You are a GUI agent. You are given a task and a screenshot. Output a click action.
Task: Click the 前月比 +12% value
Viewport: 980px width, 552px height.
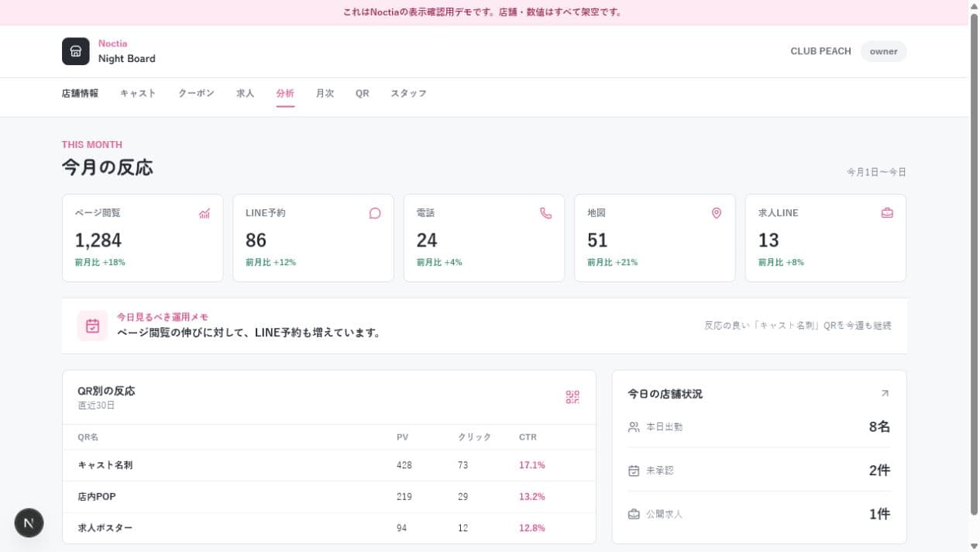click(x=271, y=263)
